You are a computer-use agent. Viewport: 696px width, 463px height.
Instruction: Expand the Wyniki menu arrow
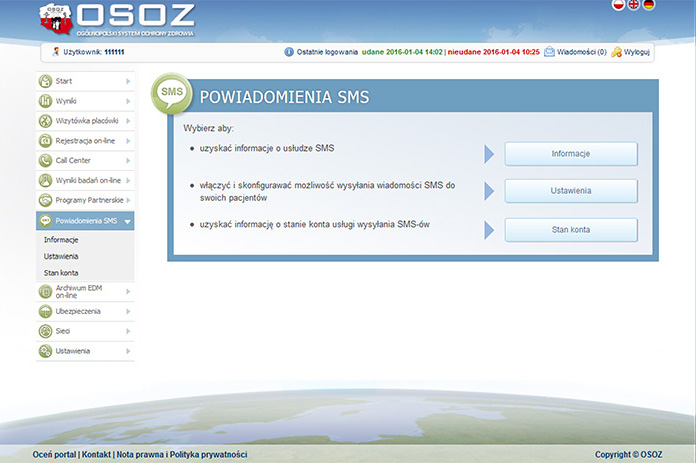pos(128,101)
